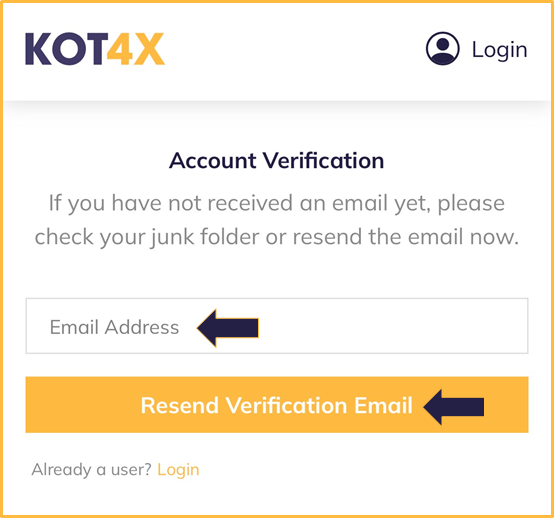
Task: Follow the yellow Login link at bottom
Action: pos(178,470)
